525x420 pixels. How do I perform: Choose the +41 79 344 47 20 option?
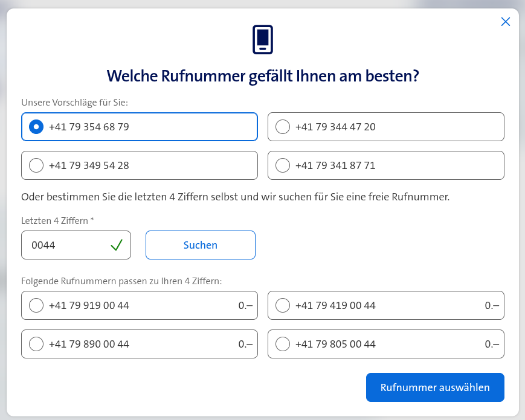point(282,127)
